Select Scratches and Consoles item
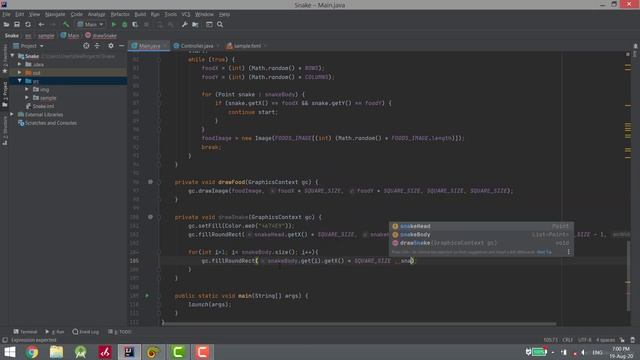 click(47, 123)
